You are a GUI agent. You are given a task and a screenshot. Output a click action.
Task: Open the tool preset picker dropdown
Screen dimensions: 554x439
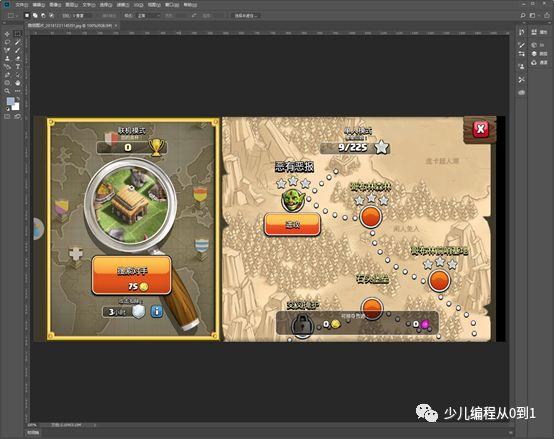click(x=13, y=16)
